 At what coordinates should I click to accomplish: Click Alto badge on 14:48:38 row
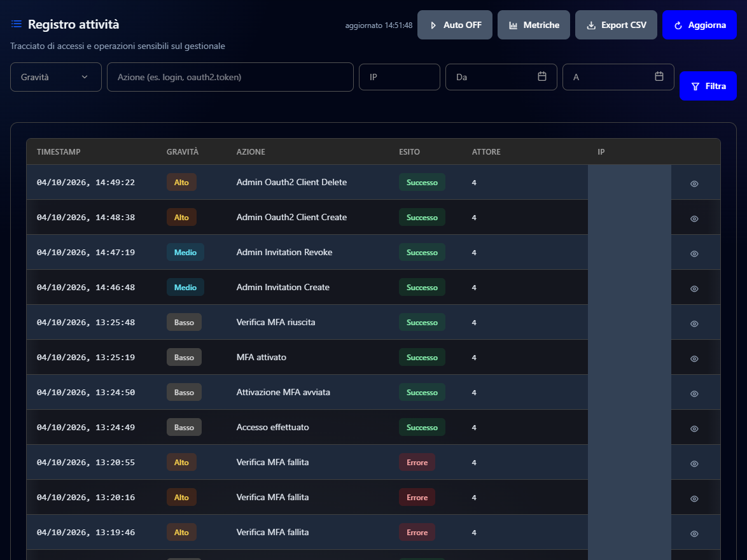coord(181,218)
